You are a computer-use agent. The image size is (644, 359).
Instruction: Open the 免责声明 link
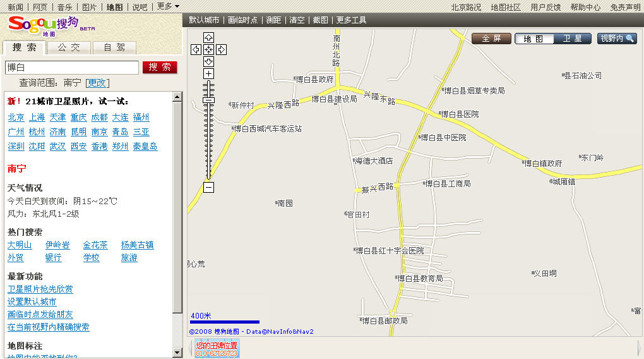[625, 7]
